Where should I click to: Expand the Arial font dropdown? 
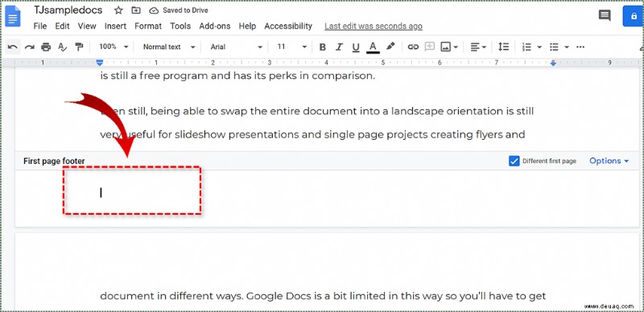(236, 47)
